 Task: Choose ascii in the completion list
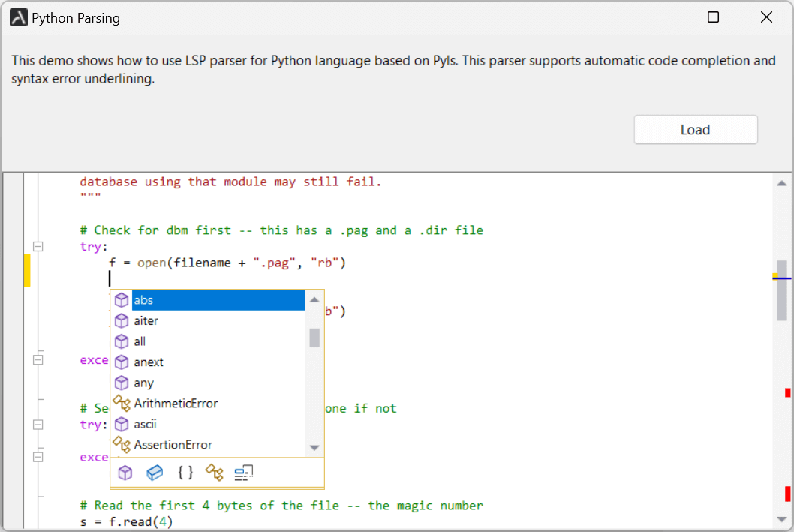(145, 425)
